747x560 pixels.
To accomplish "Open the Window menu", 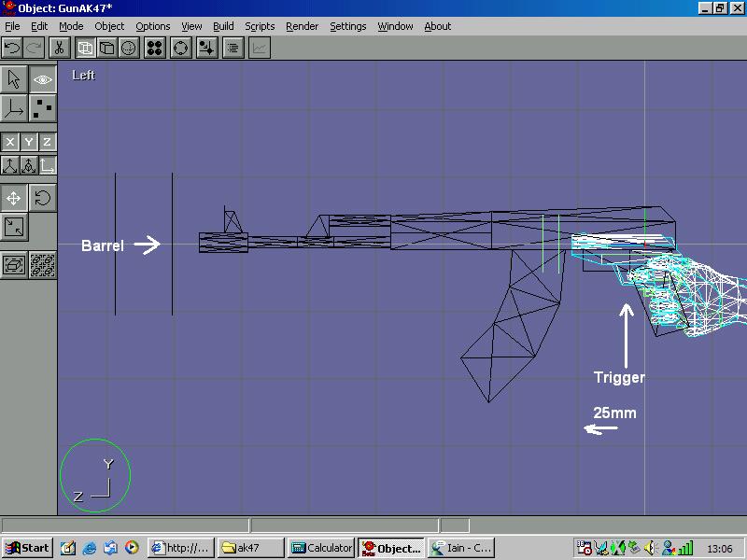I will [395, 26].
